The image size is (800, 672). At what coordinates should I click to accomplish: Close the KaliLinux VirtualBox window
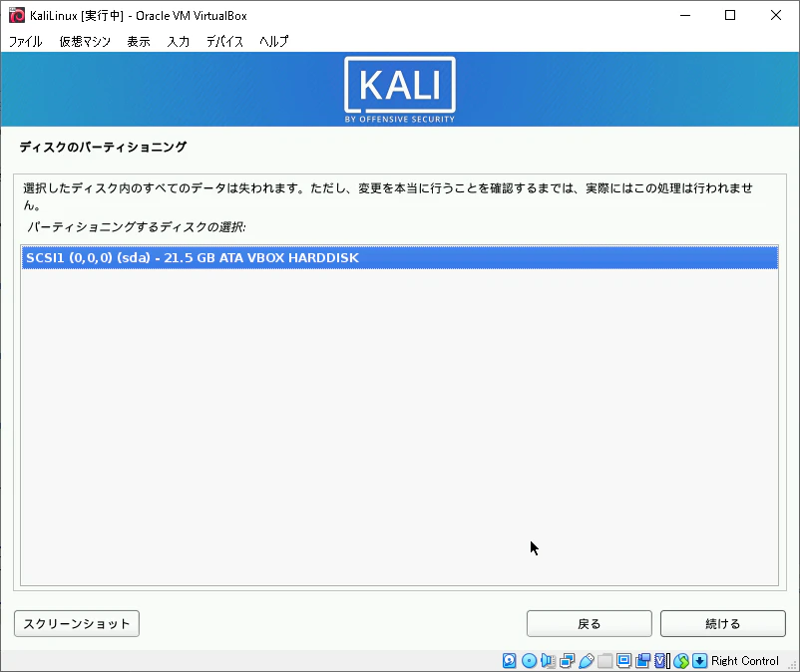[x=775, y=15]
